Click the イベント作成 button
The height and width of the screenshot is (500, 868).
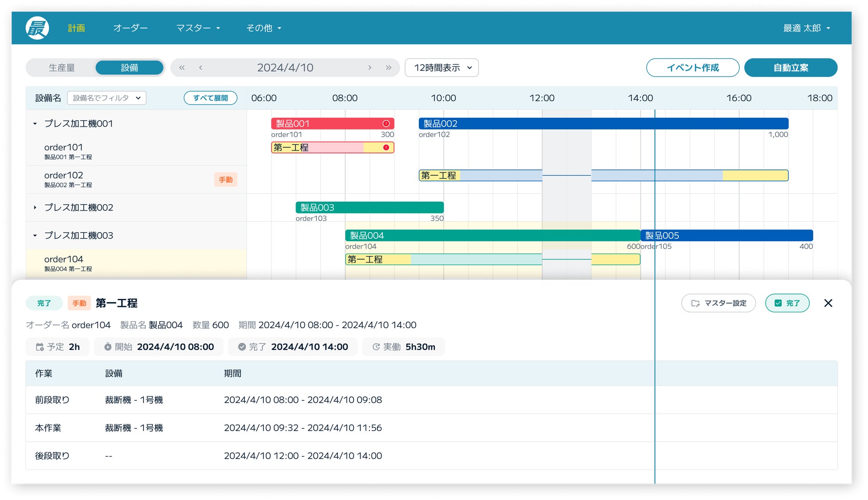coord(692,68)
